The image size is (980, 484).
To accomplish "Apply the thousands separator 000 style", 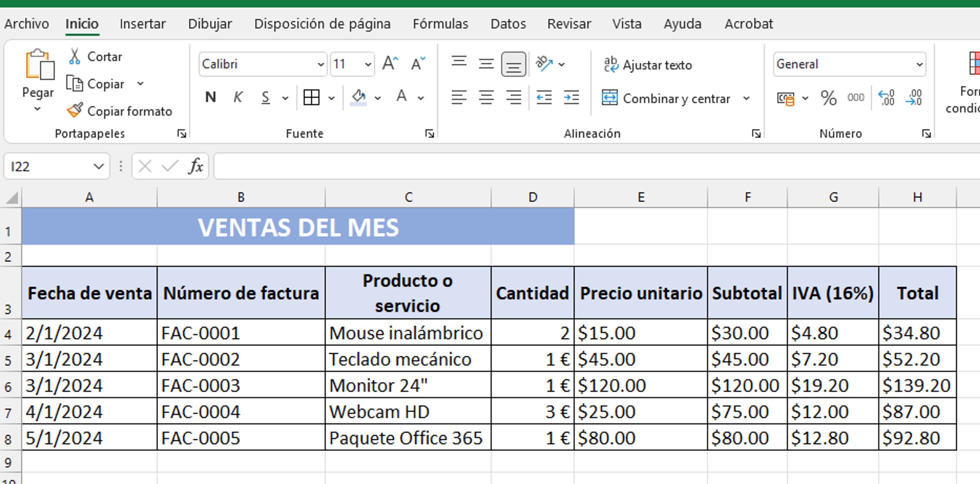I will (856, 98).
